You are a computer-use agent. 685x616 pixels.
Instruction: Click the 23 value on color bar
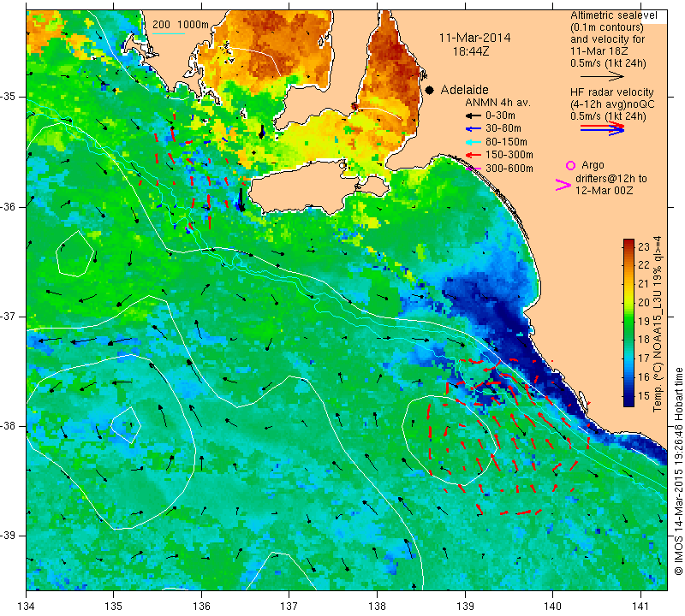coord(644,246)
